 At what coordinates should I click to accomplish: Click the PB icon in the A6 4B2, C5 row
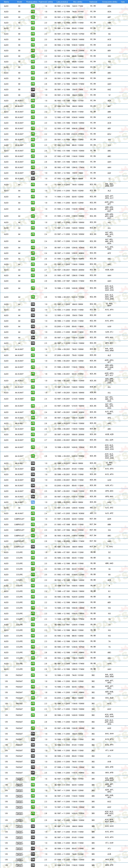point(33,508)
